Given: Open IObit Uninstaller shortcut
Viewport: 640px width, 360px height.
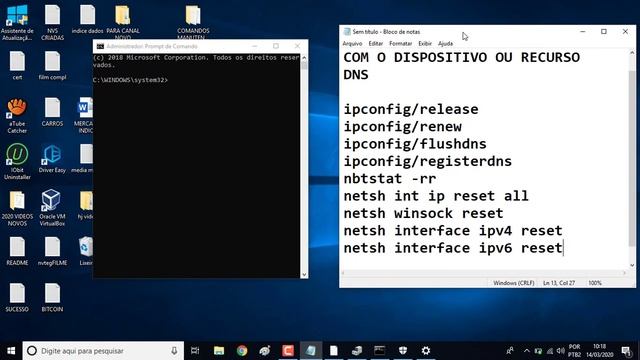Looking at the screenshot, I should coord(17,162).
